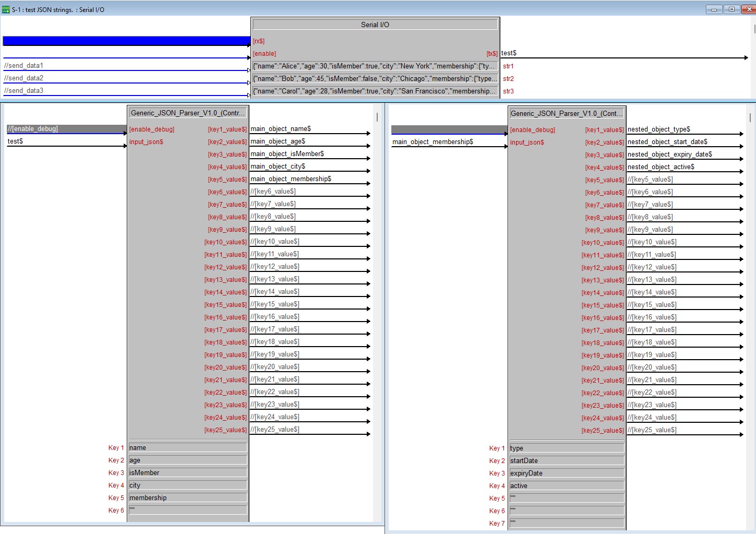Edit Key 2 'age' parameter field

tap(188, 460)
